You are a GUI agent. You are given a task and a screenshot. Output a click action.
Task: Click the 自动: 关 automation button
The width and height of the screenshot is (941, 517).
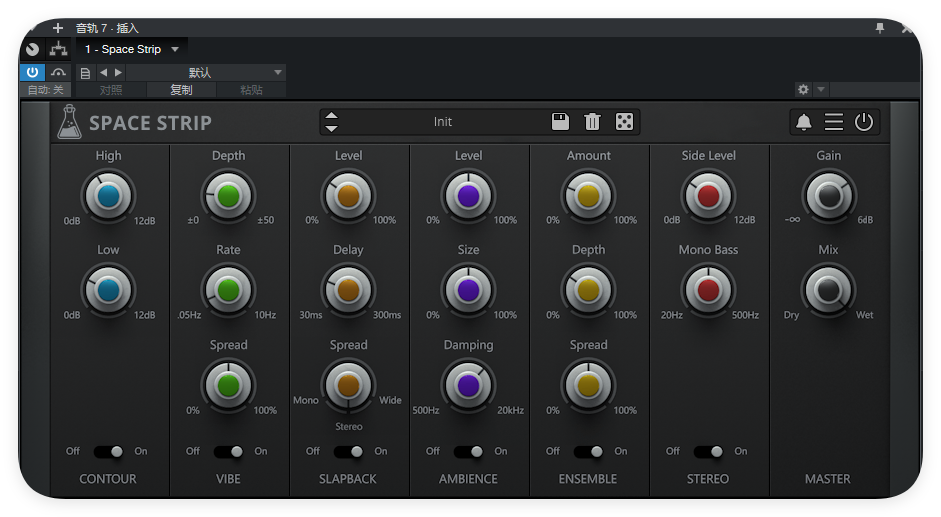pyautogui.click(x=46, y=89)
